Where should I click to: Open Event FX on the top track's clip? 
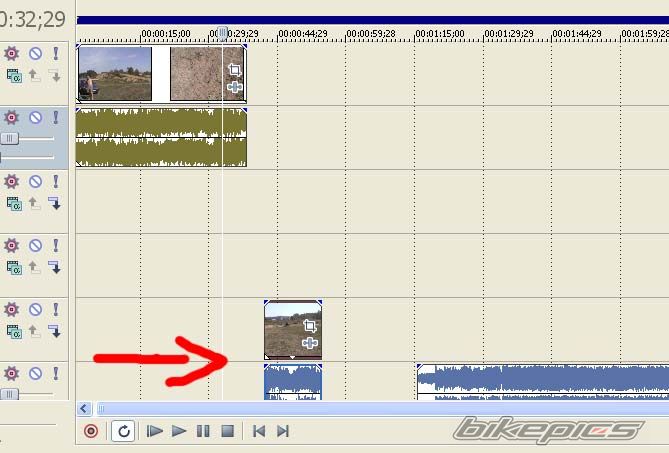(x=235, y=87)
